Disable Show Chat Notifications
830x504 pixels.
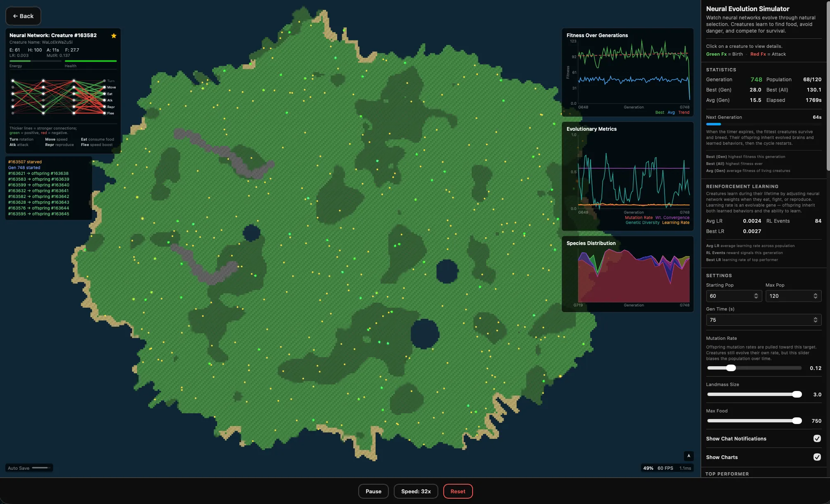coord(818,438)
